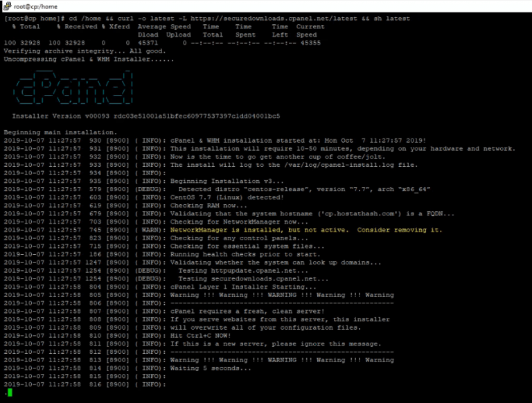Click the root@cp:/home window title text
This screenshot has width=532, height=403.
tap(37, 6)
